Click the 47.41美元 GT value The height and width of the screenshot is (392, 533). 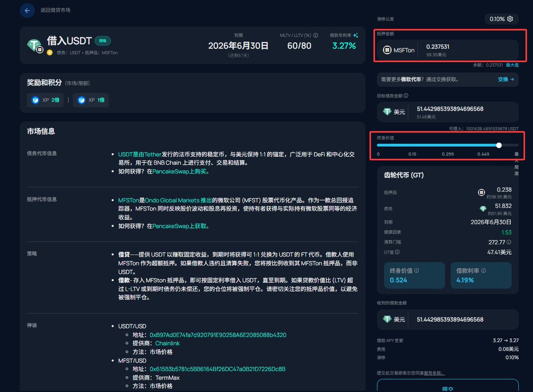(499, 252)
